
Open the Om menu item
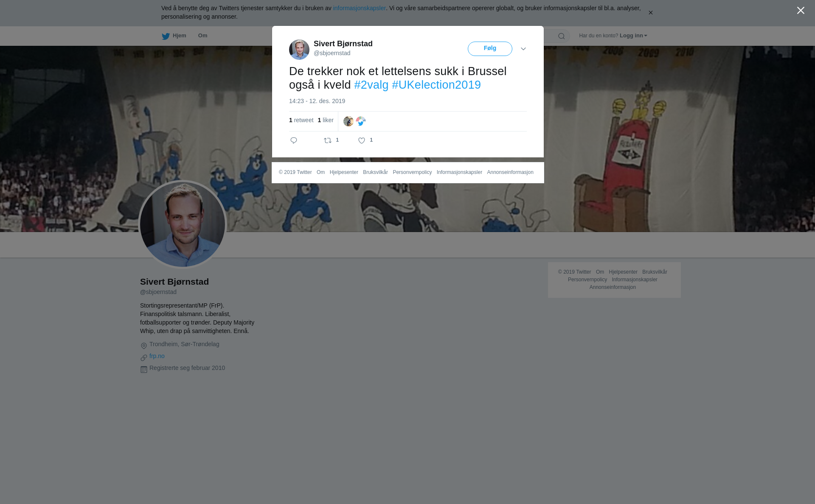202,36
